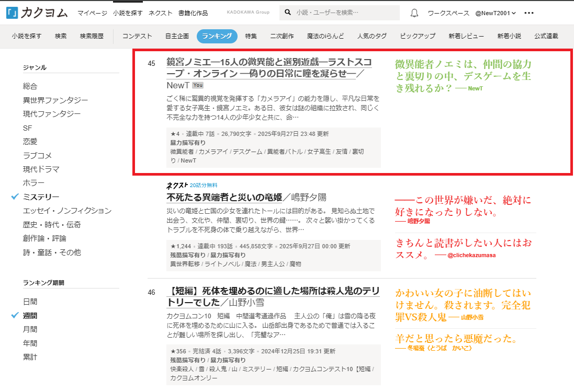Select the 恋愛 genre
This screenshot has width=574, height=392.
click(30, 142)
